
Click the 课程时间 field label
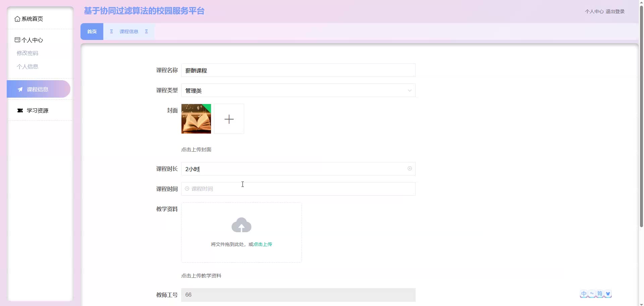pos(167,189)
